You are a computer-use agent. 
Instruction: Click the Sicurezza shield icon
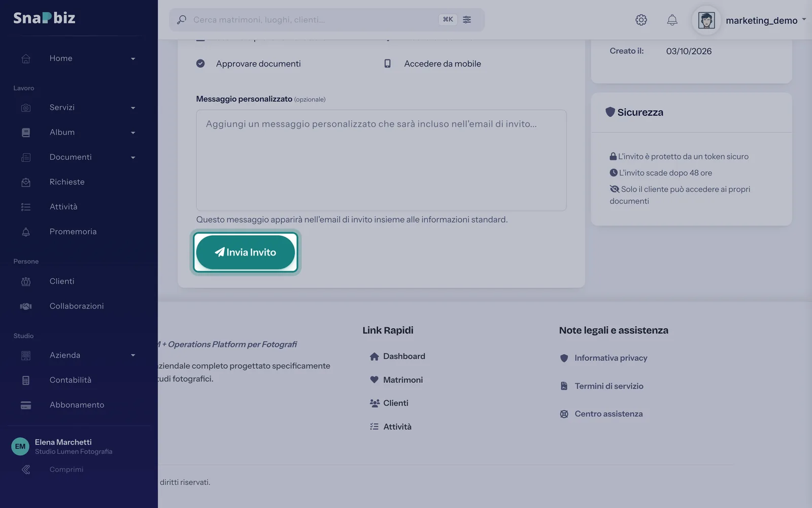click(x=610, y=112)
